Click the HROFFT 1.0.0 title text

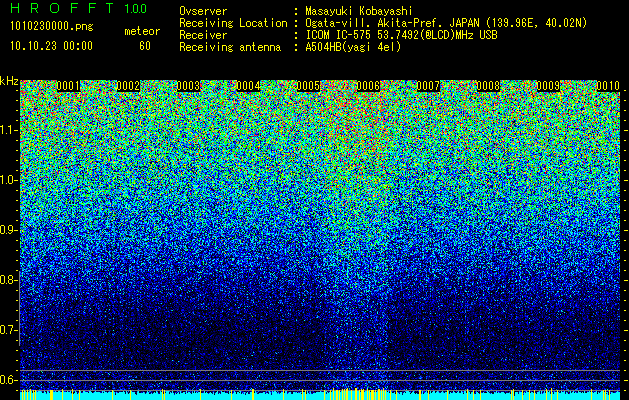point(78,8)
